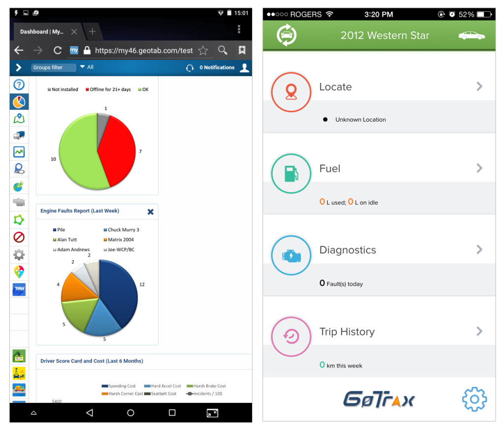Tap the GoTrax refresh sync icon

tap(286, 35)
